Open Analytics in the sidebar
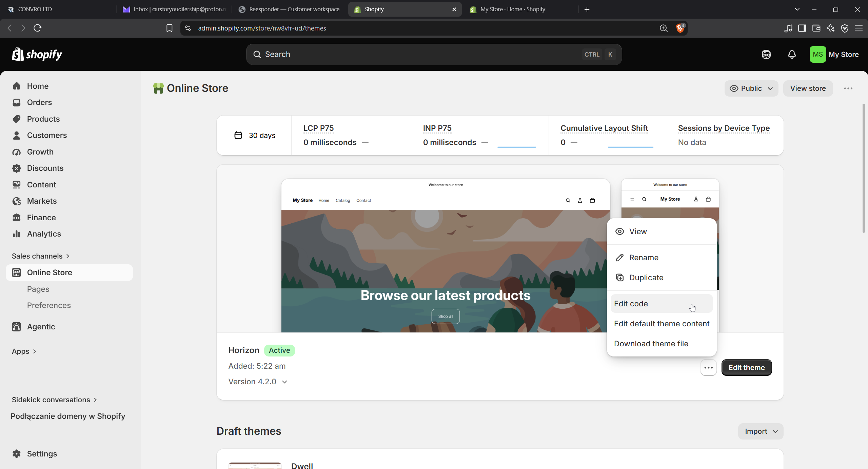Screen dimensions: 868x469 69,234
